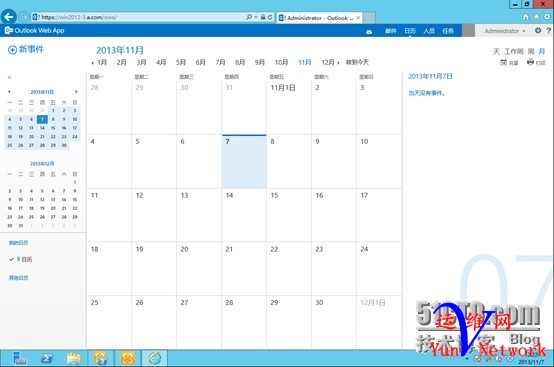Refresh the page from the address bar

tap(270, 17)
